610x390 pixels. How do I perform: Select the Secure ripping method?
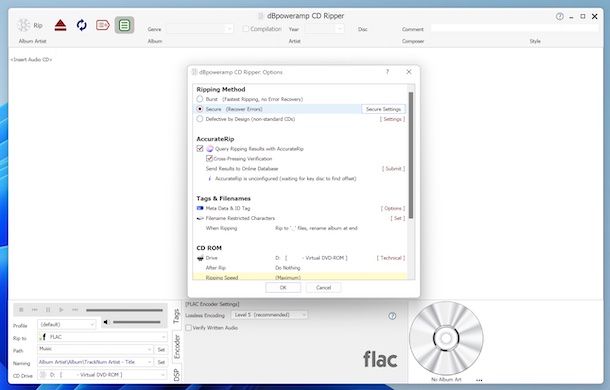tap(200, 109)
